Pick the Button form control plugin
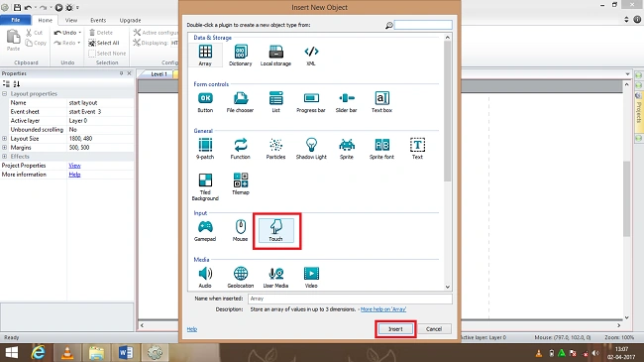Viewport: 644px width, 362px height. point(205,102)
